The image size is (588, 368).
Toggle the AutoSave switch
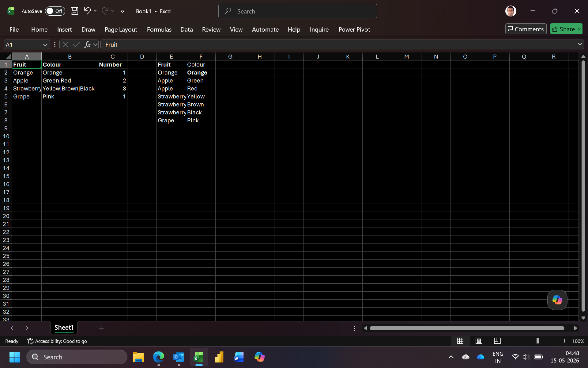(x=55, y=11)
